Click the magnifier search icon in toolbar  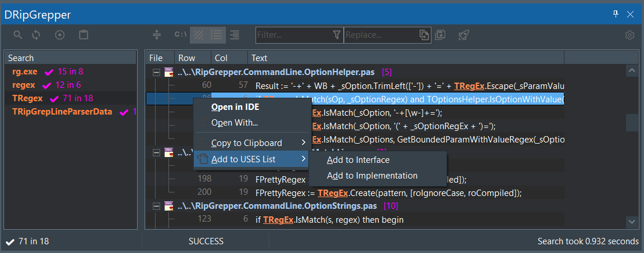(x=18, y=35)
